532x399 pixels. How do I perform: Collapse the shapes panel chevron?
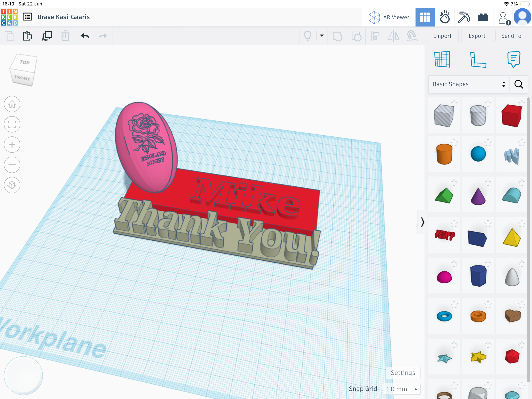pos(422,222)
